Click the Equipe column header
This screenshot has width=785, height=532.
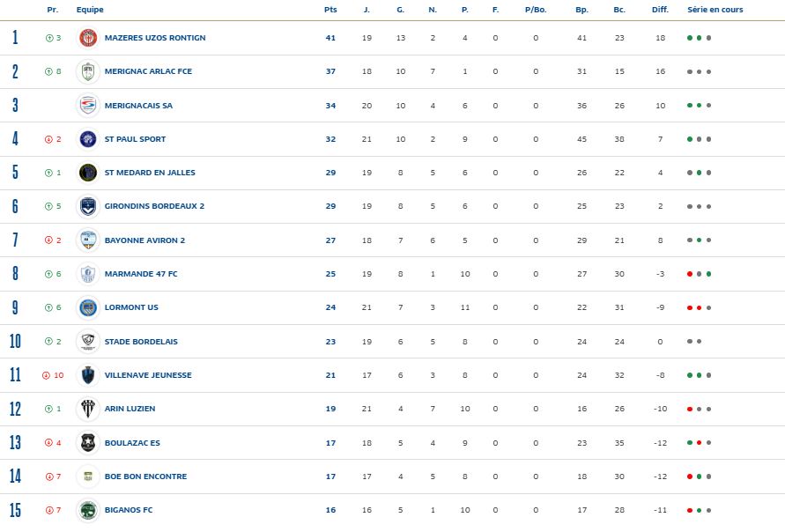[90, 10]
